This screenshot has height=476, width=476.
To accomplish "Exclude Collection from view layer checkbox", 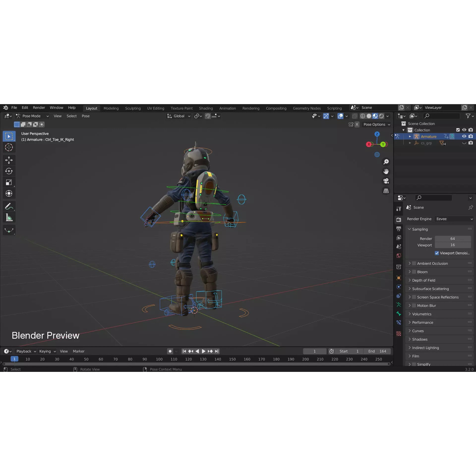I will pos(458,130).
